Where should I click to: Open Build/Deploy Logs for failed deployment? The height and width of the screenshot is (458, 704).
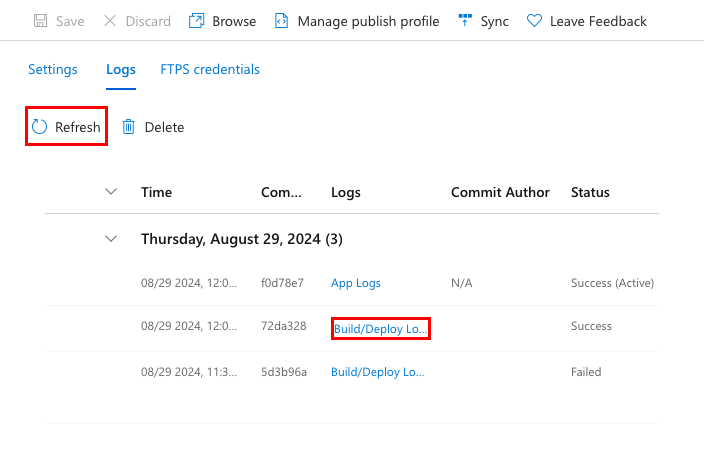click(378, 372)
